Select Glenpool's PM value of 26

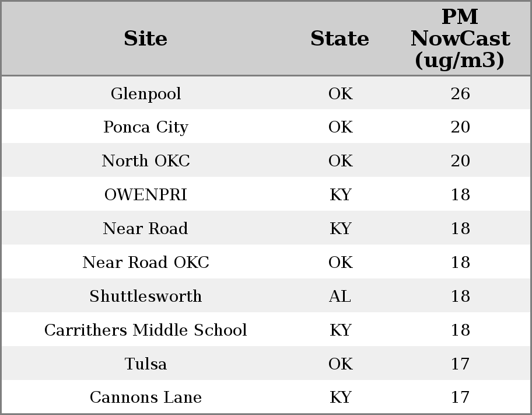460,93
